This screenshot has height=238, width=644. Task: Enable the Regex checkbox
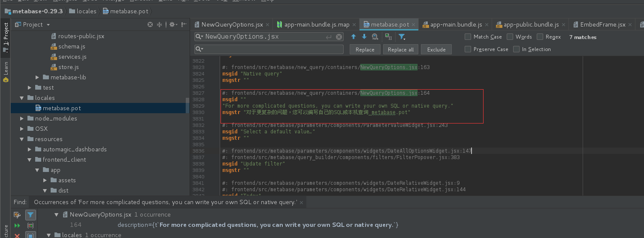pos(540,37)
